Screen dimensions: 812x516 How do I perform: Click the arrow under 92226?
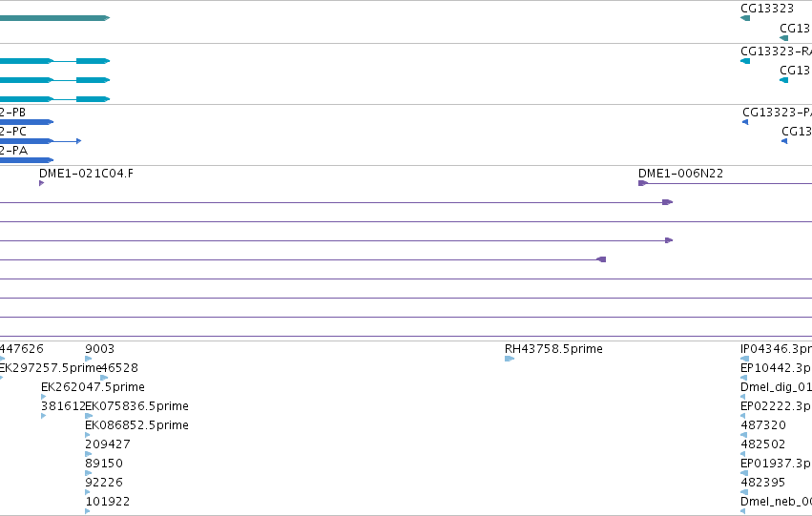88,493
